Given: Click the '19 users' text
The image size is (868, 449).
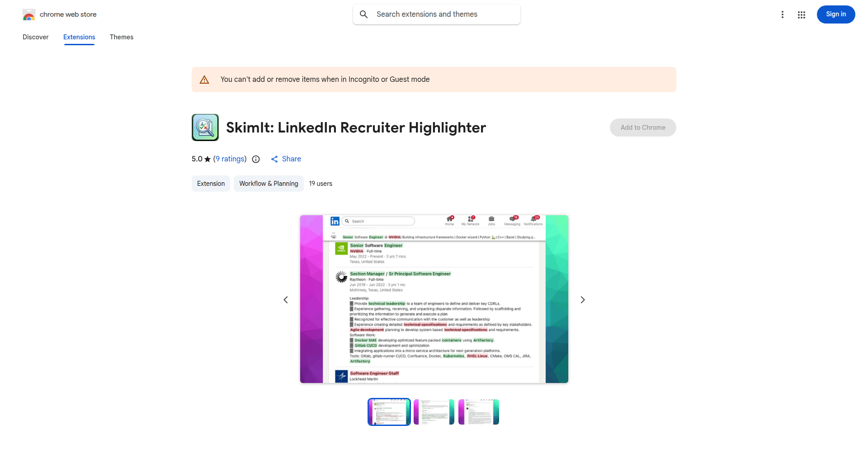Looking at the screenshot, I should click(321, 184).
